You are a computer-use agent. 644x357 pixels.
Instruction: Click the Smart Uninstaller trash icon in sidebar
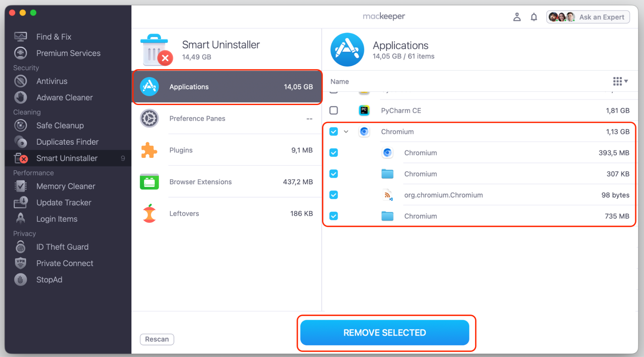21,158
